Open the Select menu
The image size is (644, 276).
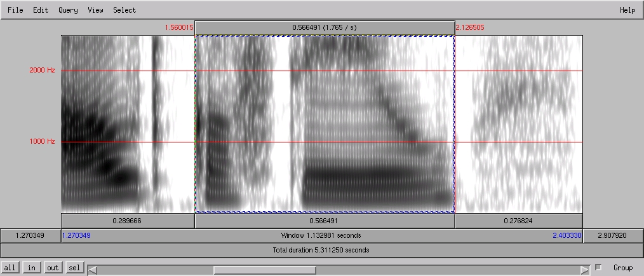coord(124,10)
